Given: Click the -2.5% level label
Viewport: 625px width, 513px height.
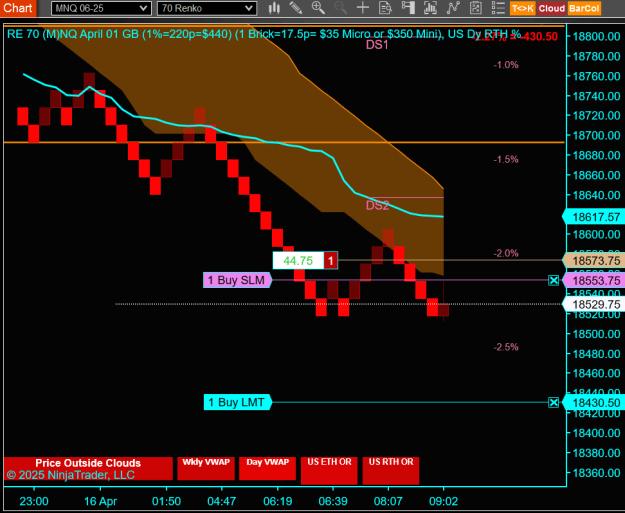Looking at the screenshot, I should pyautogui.click(x=506, y=347).
